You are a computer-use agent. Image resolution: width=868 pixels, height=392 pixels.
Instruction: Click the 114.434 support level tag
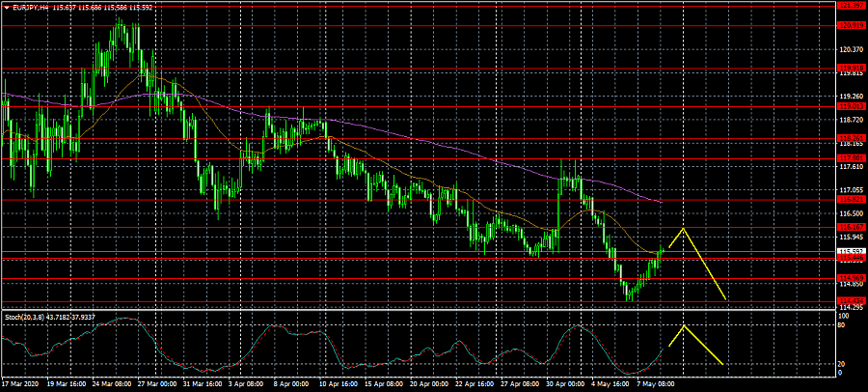(852, 301)
